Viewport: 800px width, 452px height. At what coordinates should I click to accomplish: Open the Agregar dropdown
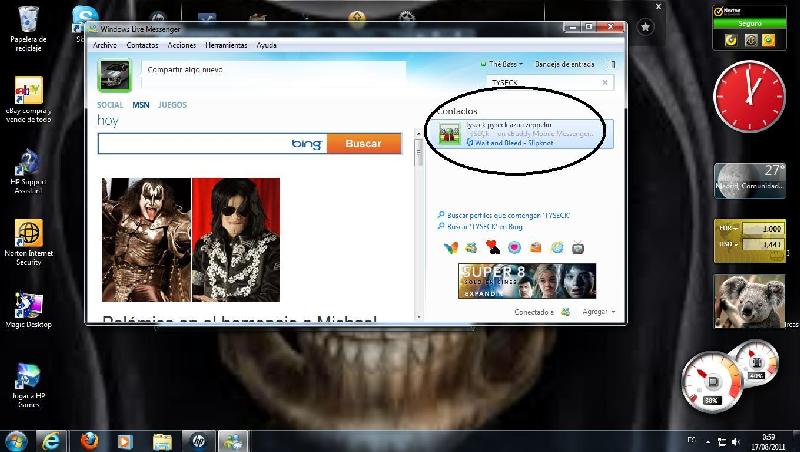tap(598, 312)
